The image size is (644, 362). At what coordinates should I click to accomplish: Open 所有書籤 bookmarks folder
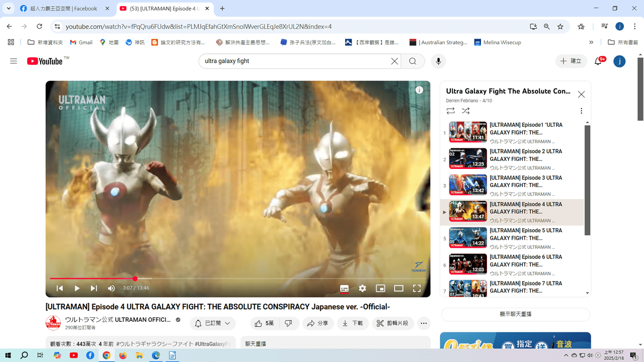[x=623, y=42]
